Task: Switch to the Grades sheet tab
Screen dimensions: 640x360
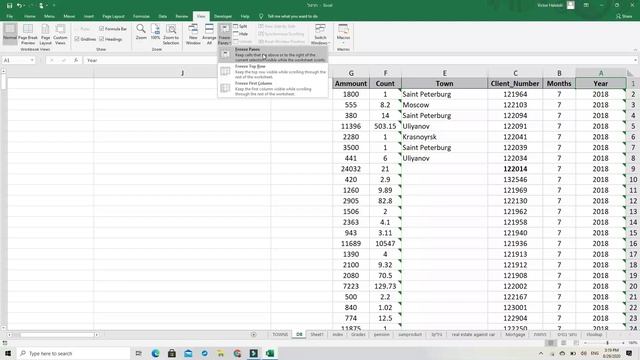Action: pos(358,334)
